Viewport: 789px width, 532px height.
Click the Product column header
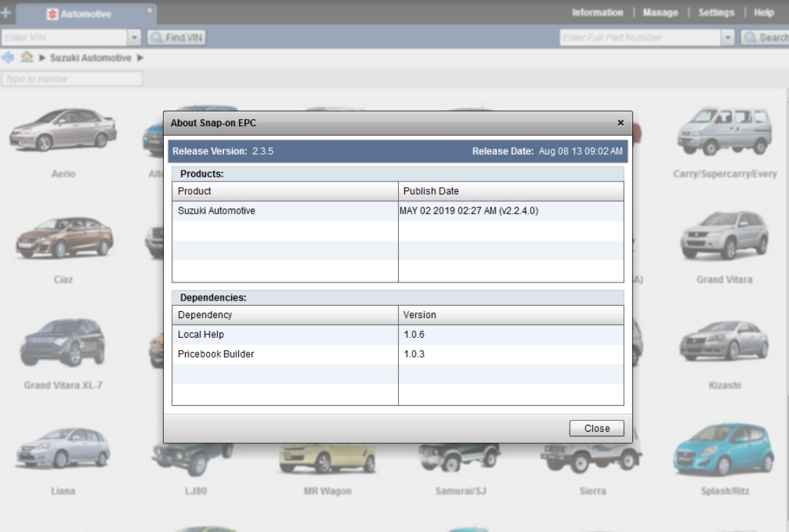[x=284, y=191]
